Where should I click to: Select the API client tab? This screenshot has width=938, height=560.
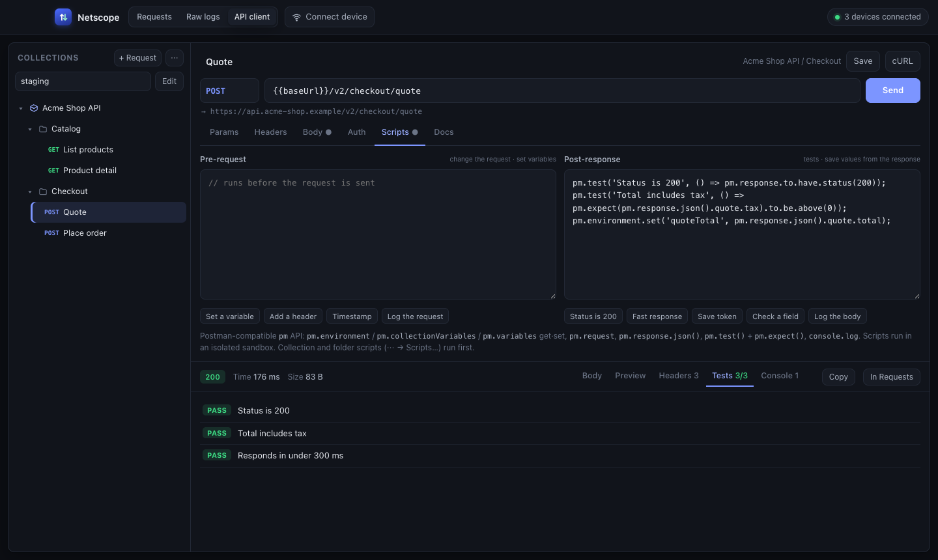[x=252, y=17]
